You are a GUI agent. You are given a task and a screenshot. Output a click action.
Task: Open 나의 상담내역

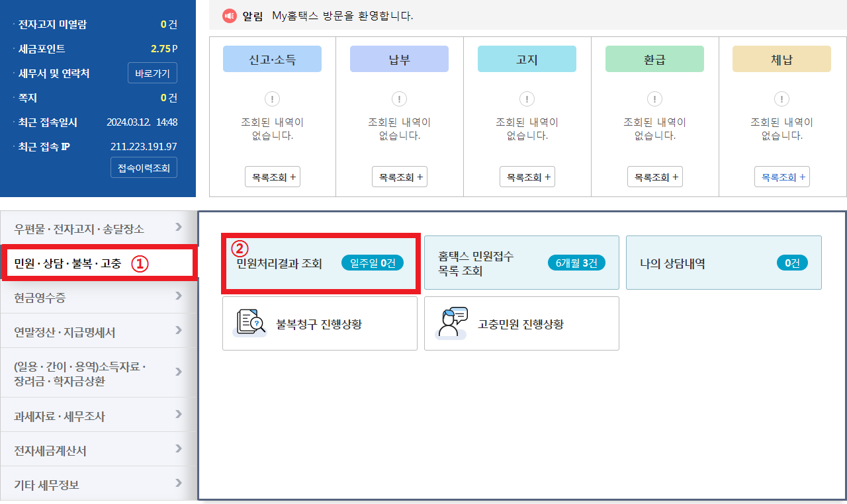click(x=723, y=263)
